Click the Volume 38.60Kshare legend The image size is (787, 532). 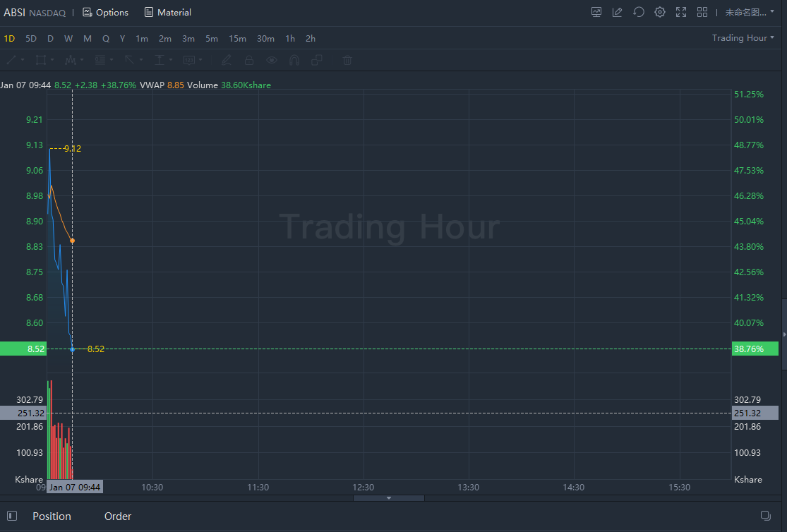(229, 85)
